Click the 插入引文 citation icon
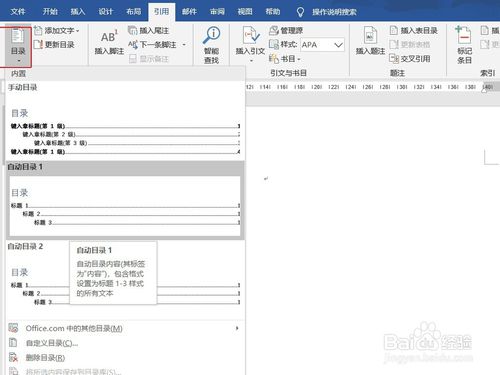This screenshot has width=500, height=375. 250,35
